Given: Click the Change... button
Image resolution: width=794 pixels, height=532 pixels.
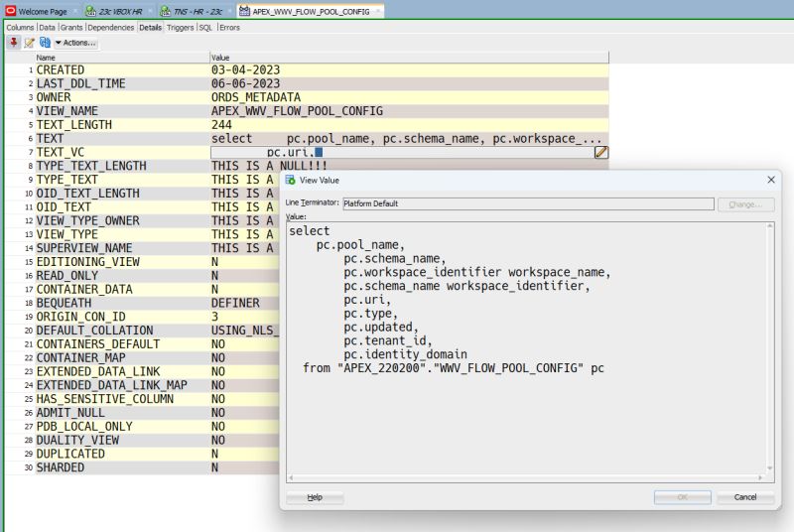Looking at the screenshot, I should tap(745, 204).
